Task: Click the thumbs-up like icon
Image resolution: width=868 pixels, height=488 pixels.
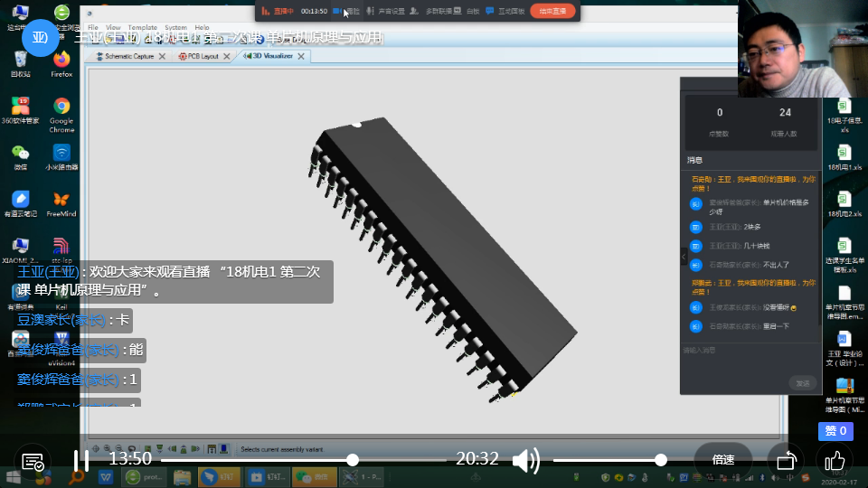Action: [x=835, y=460]
